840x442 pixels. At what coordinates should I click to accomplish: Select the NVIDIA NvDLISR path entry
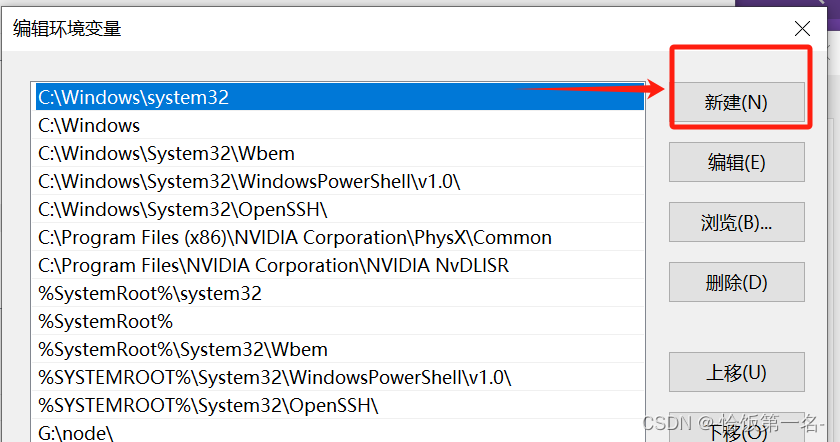click(x=340, y=265)
